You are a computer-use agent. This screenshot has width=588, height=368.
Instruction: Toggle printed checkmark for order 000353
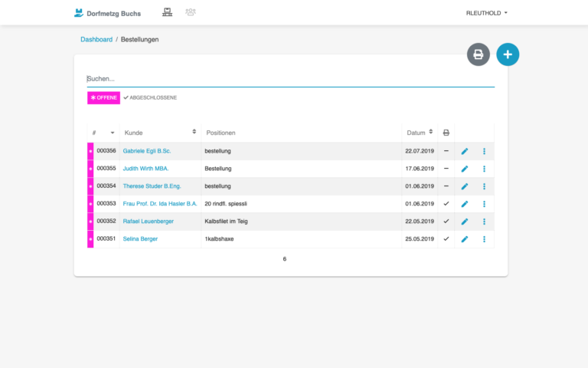click(x=446, y=203)
